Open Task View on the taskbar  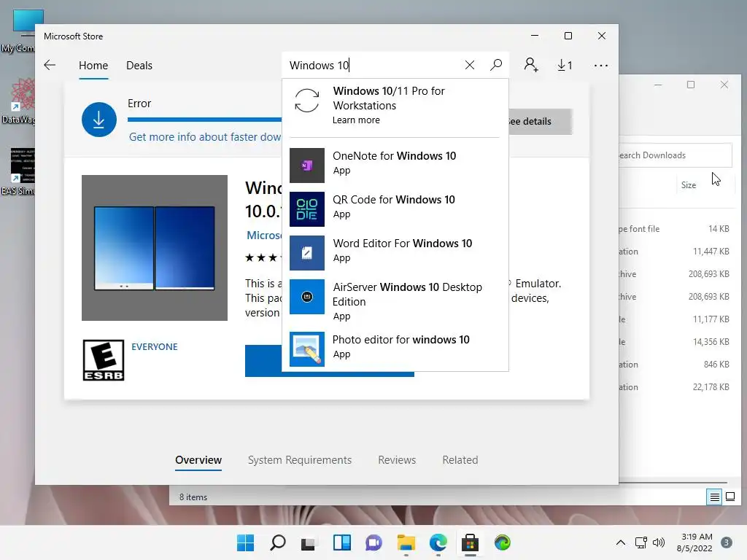pos(309,542)
